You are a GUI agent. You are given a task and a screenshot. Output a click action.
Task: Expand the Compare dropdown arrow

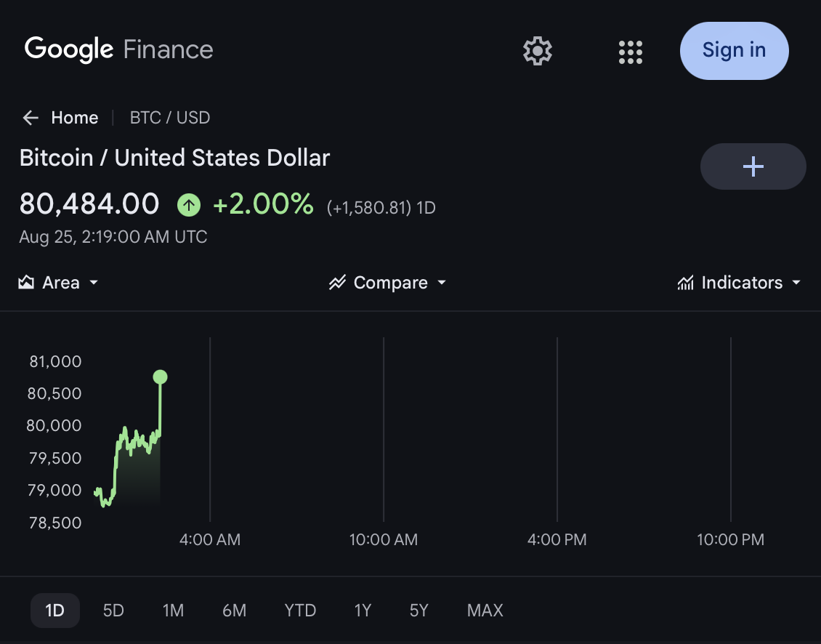(x=442, y=283)
